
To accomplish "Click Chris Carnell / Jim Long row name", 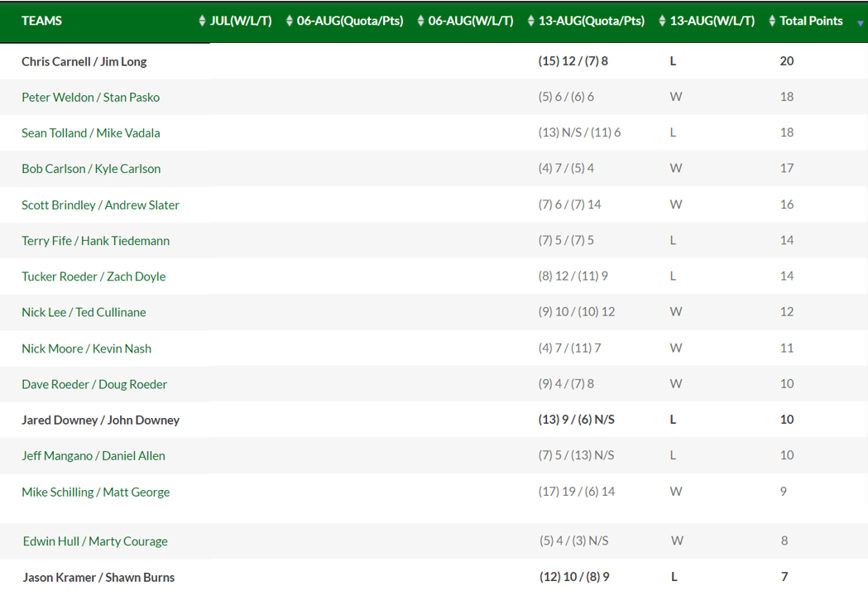I will point(84,61).
